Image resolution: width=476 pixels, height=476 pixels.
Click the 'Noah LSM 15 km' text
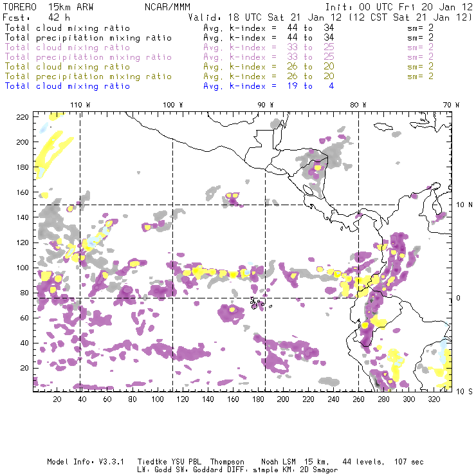coord(295,462)
